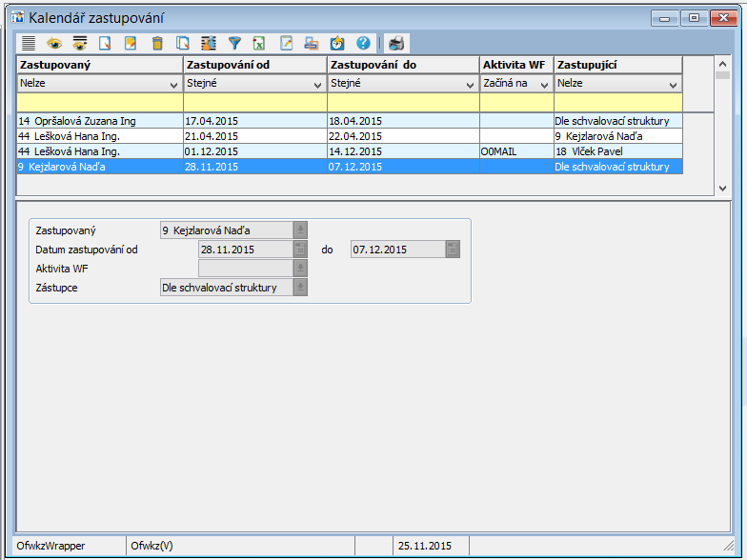Expand the Zastupovaný filter dropdown showing Nelze

tap(172, 84)
